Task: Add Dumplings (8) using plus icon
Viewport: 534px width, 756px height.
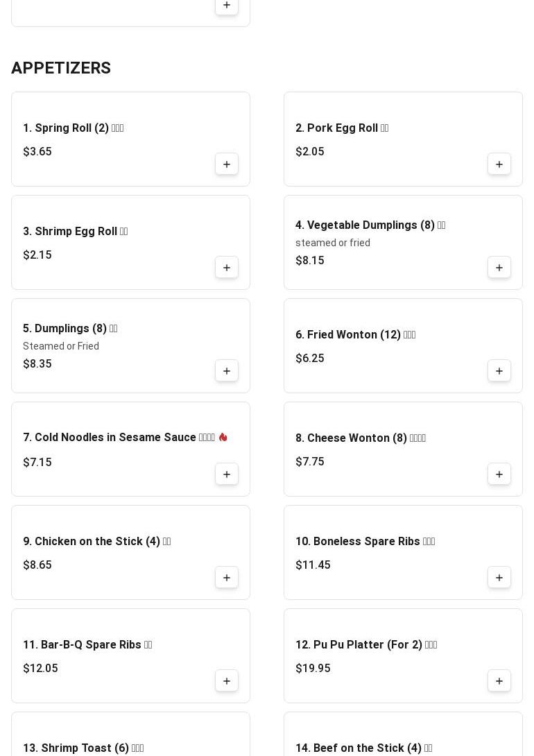Action: (x=227, y=371)
